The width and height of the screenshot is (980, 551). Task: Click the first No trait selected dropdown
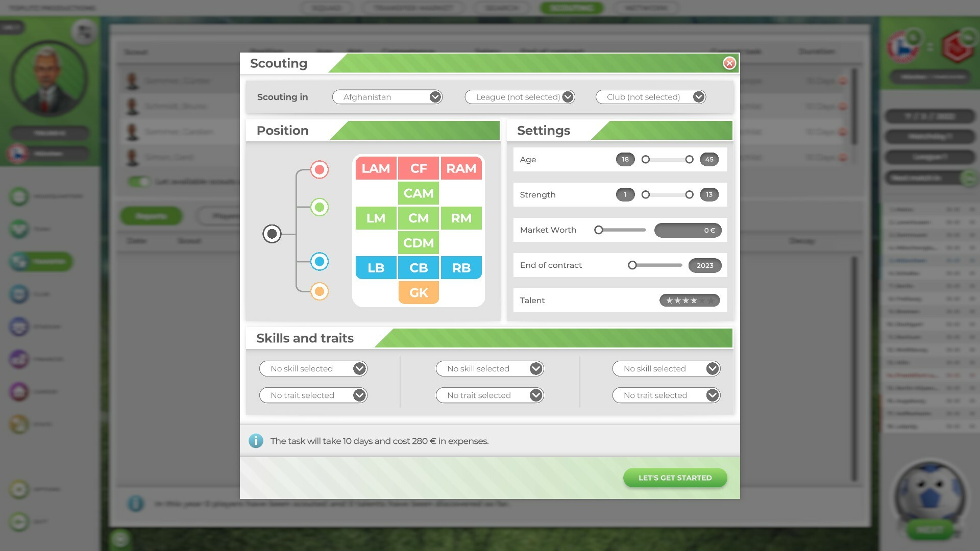[313, 395]
